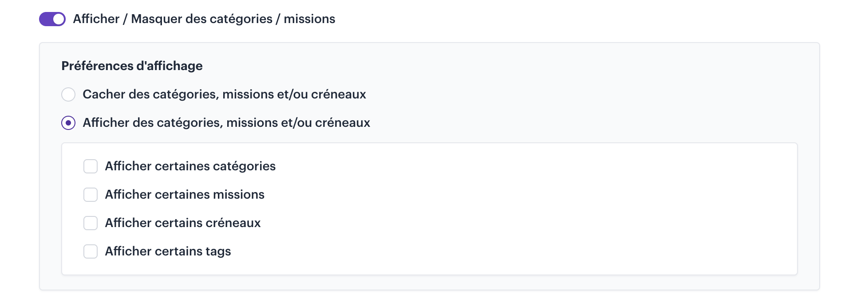The image size is (868, 306).
Task: Click the 'Afficher certains créneaux' label text
Action: 182,223
